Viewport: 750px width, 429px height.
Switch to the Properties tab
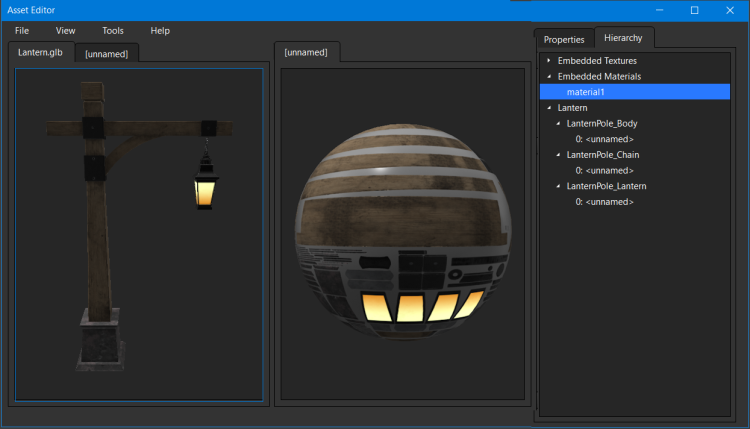tap(564, 40)
